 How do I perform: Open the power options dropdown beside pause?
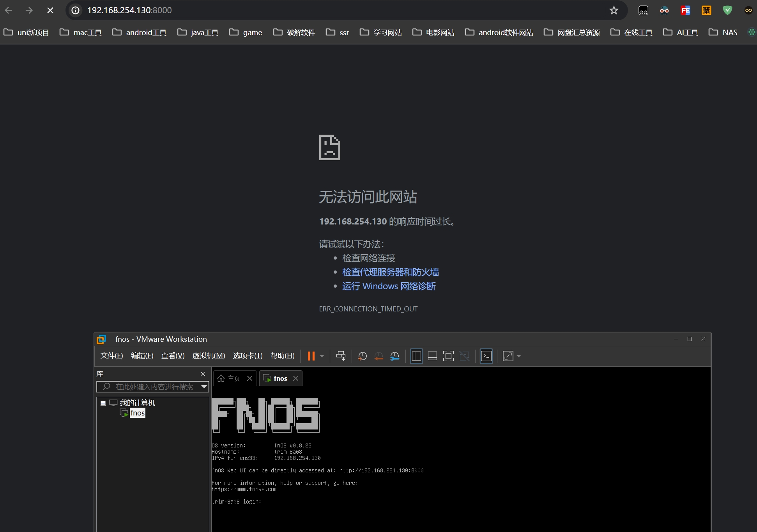(x=322, y=356)
